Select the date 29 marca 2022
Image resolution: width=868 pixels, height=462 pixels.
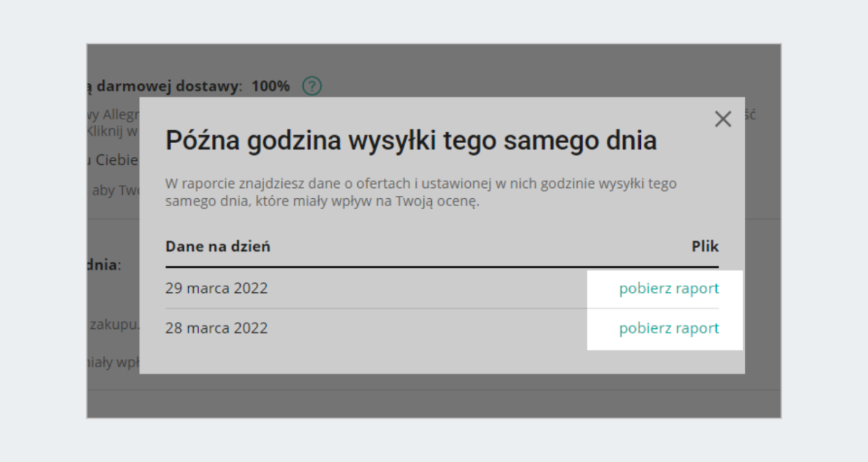217,288
